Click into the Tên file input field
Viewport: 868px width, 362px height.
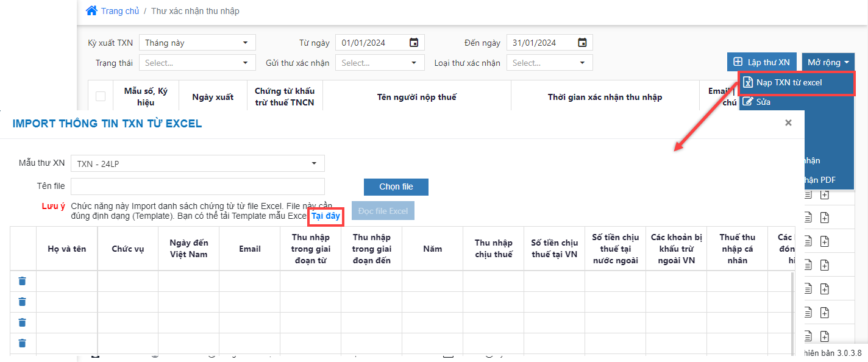[x=197, y=186]
